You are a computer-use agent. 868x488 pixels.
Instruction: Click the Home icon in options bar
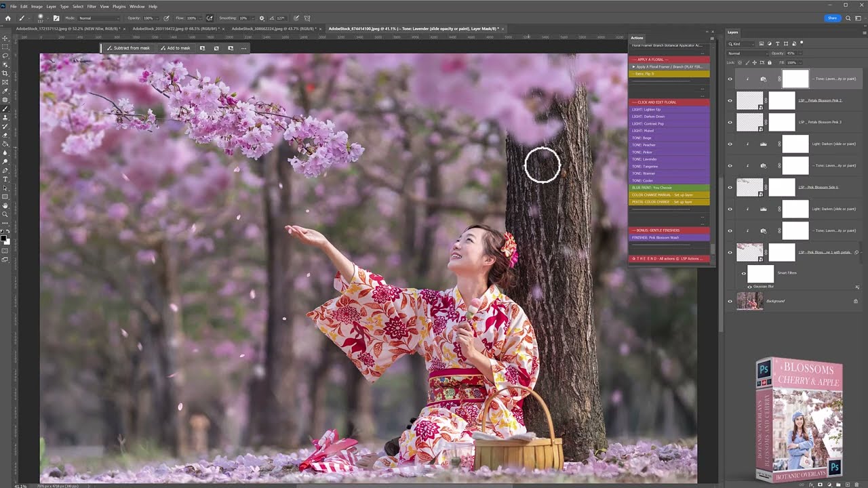coord(7,18)
